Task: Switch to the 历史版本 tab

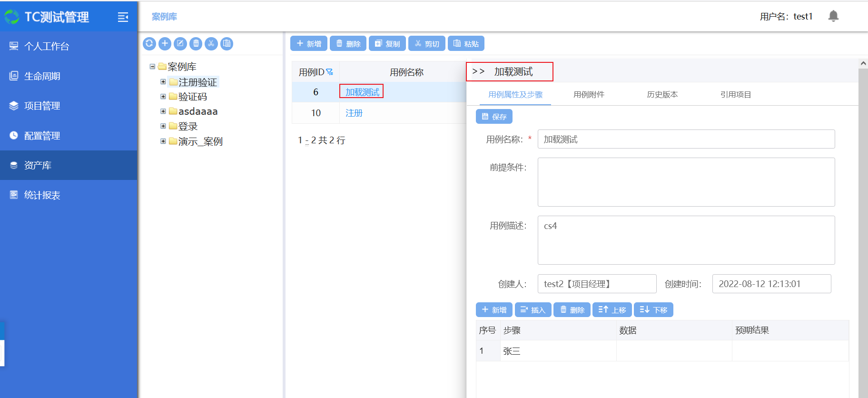Action: [x=662, y=95]
